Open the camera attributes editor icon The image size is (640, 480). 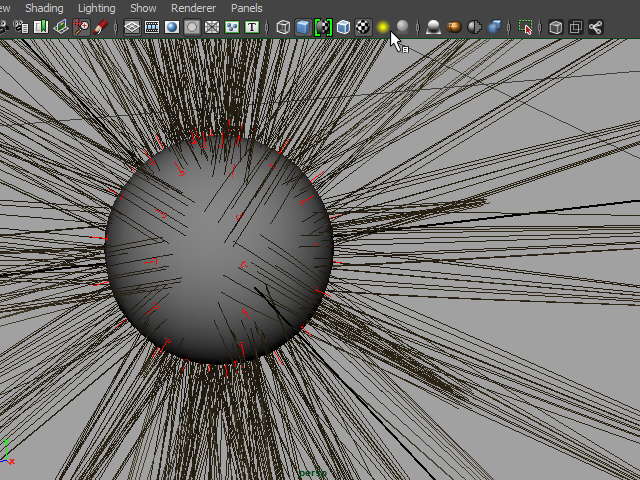[x=20, y=27]
